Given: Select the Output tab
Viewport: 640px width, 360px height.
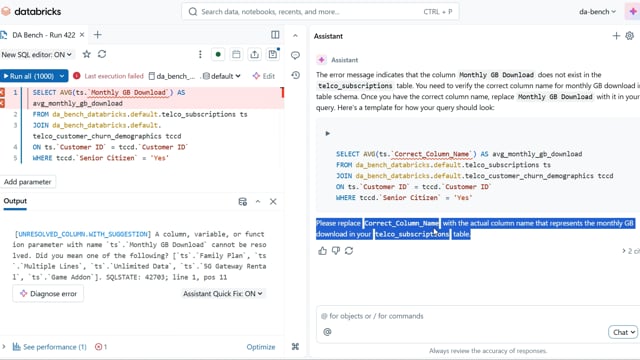Looking at the screenshot, I should pos(15,201).
